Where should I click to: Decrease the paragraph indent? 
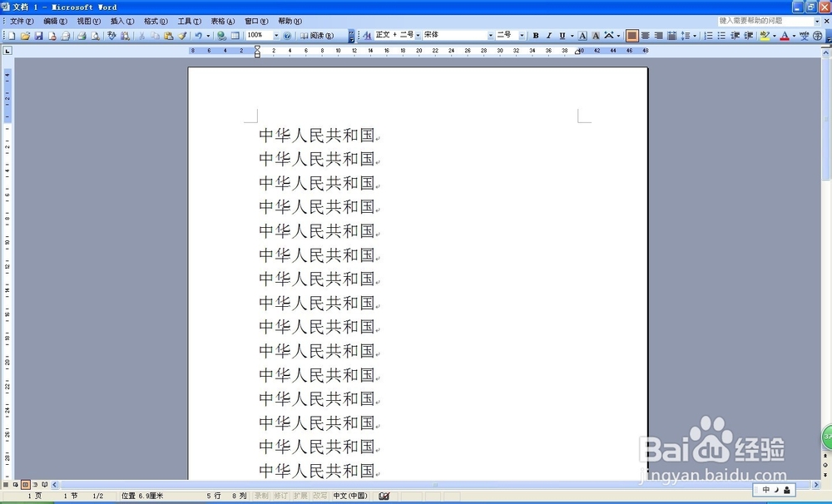pyautogui.click(x=735, y=36)
